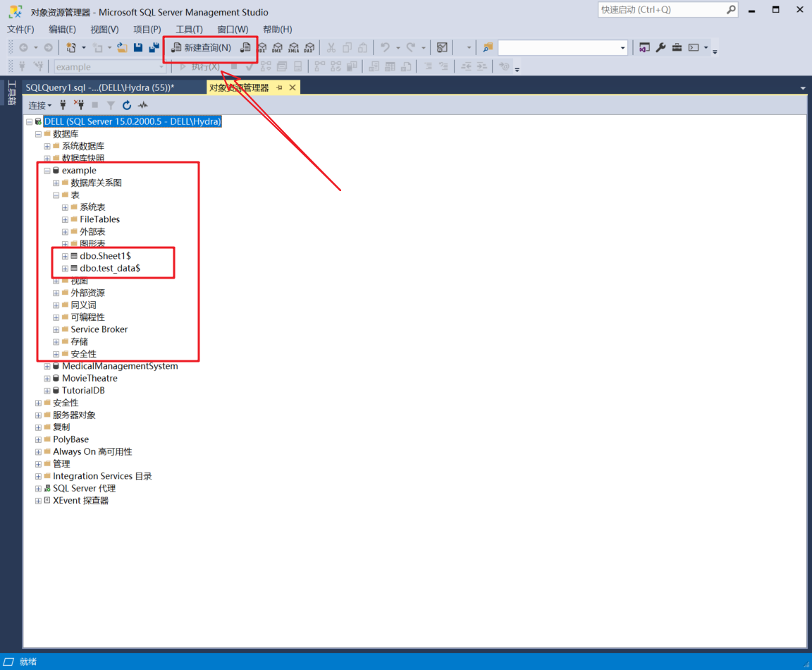Collapse the 表 tables folder
Image resolution: width=812 pixels, height=670 pixels.
(x=56, y=195)
